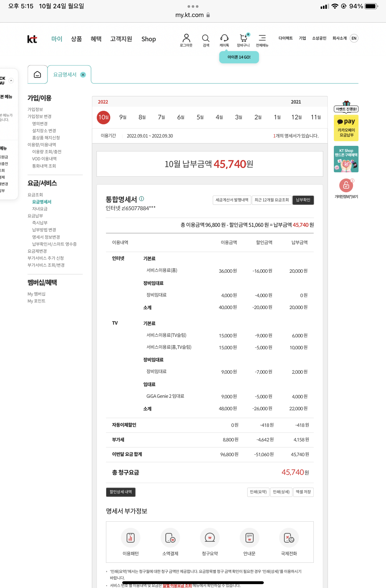The image size is (386, 588).
Task: Click the 납부확인 button
Action: (303, 200)
